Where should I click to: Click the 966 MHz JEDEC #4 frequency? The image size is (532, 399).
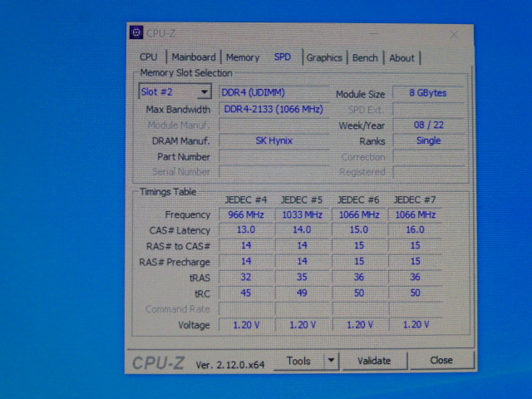click(x=246, y=214)
